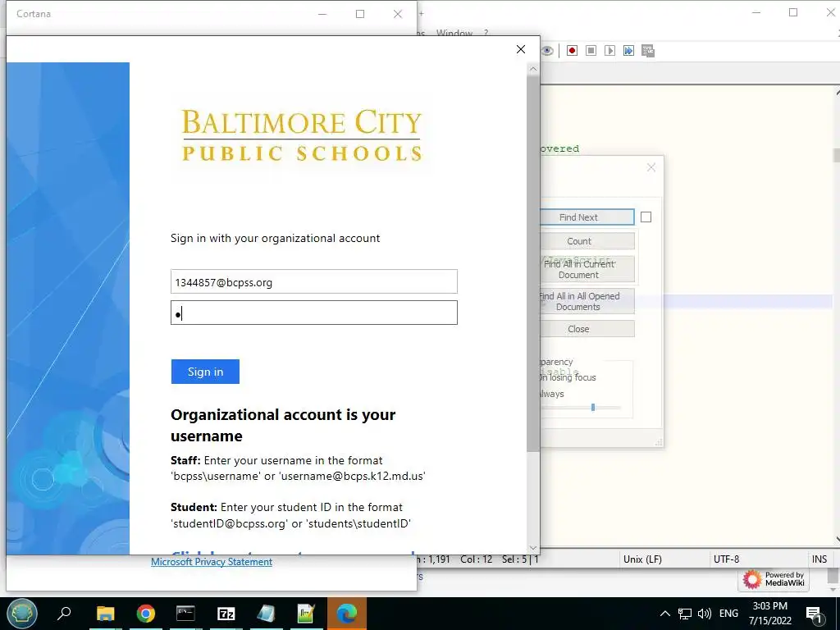The width and height of the screenshot is (840, 630).
Task: Click Find All in Current Document
Action: [587, 269]
